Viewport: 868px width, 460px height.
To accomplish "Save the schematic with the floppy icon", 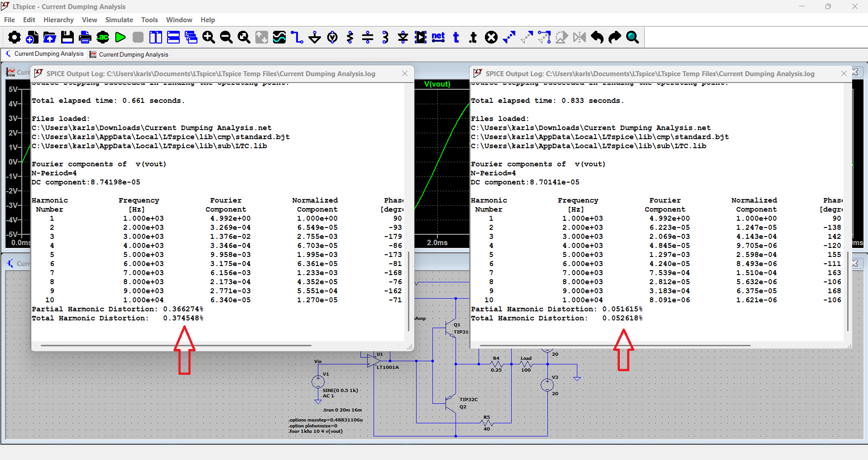I will [67, 37].
